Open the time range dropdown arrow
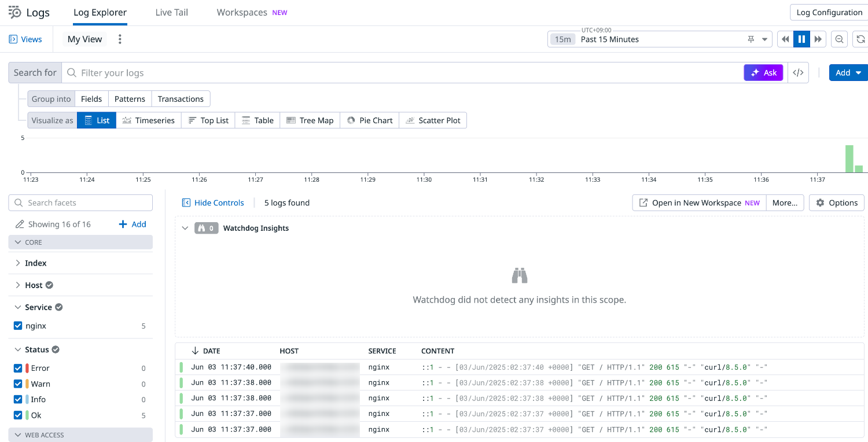 [x=764, y=39]
